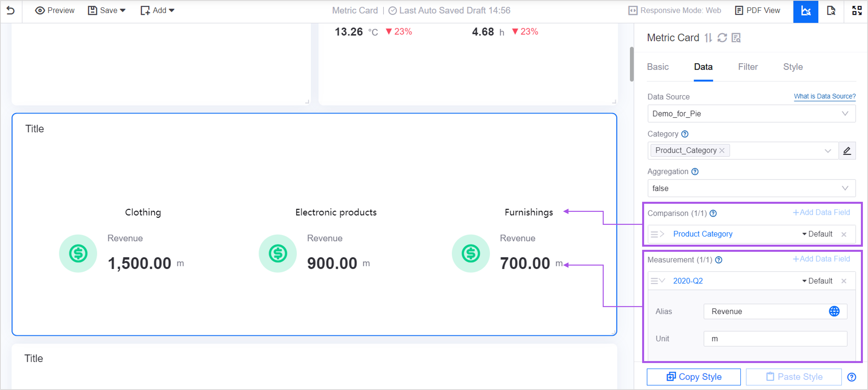Click the Copy Style button

pyautogui.click(x=694, y=377)
